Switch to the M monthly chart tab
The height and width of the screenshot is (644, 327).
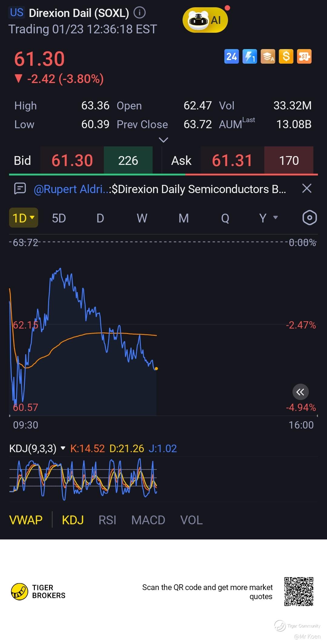[x=183, y=218]
